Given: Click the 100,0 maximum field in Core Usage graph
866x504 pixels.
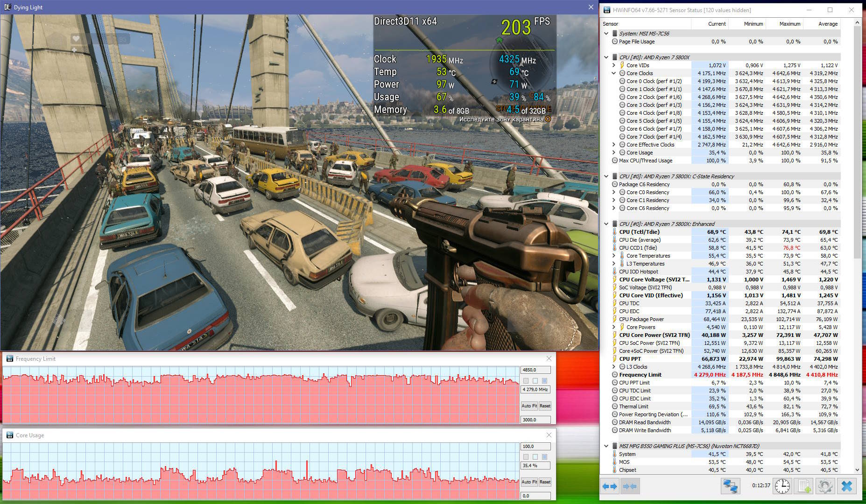Looking at the screenshot, I should pos(535,447).
